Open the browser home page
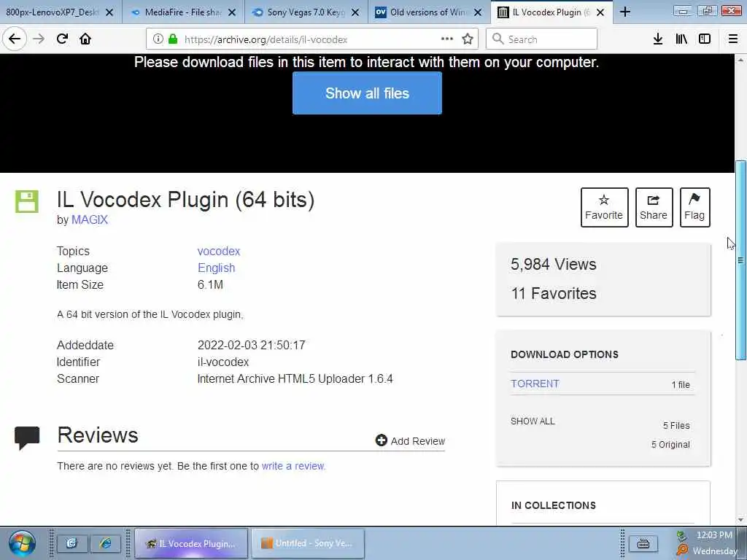The height and width of the screenshot is (560, 747). click(x=85, y=39)
